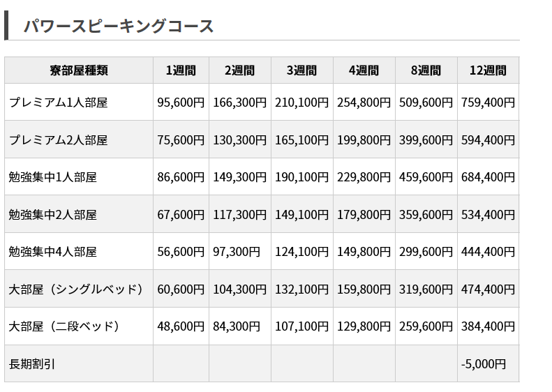
Task: Click the 48,600円 price cell
Action: coord(181,326)
